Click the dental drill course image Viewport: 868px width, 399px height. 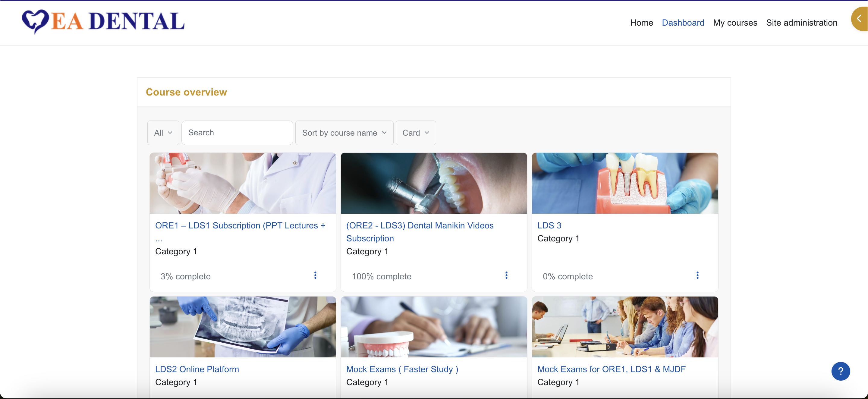click(x=434, y=183)
